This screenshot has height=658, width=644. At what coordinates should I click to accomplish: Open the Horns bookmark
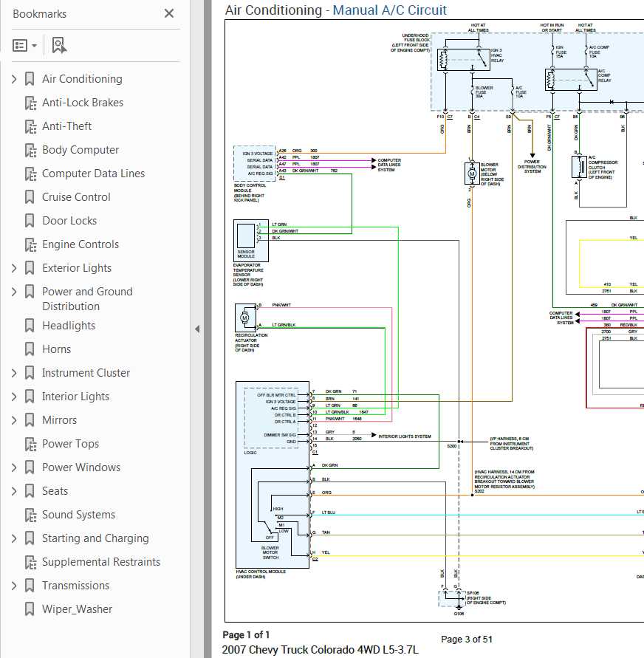pos(57,349)
